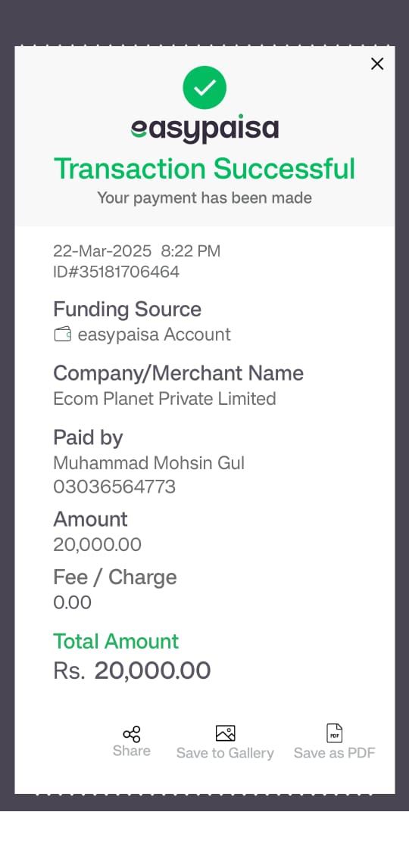Click the easypaisa logo
This screenshot has width=409, height=868.
click(204, 129)
